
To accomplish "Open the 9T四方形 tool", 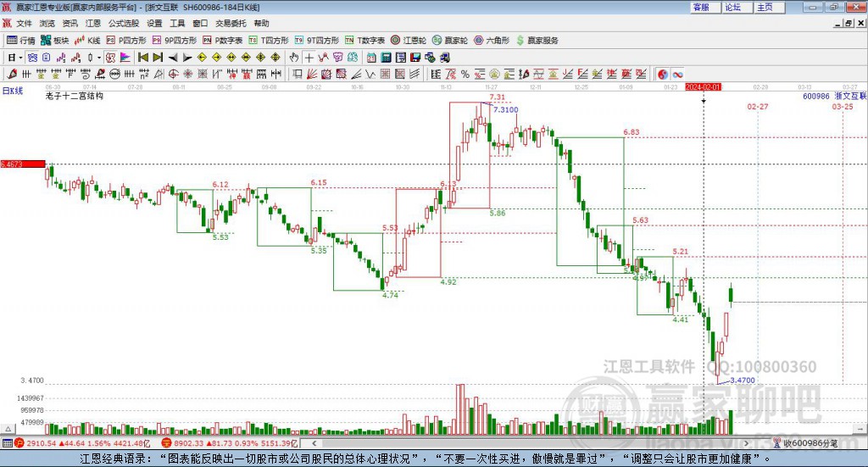I will pyautogui.click(x=317, y=41).
